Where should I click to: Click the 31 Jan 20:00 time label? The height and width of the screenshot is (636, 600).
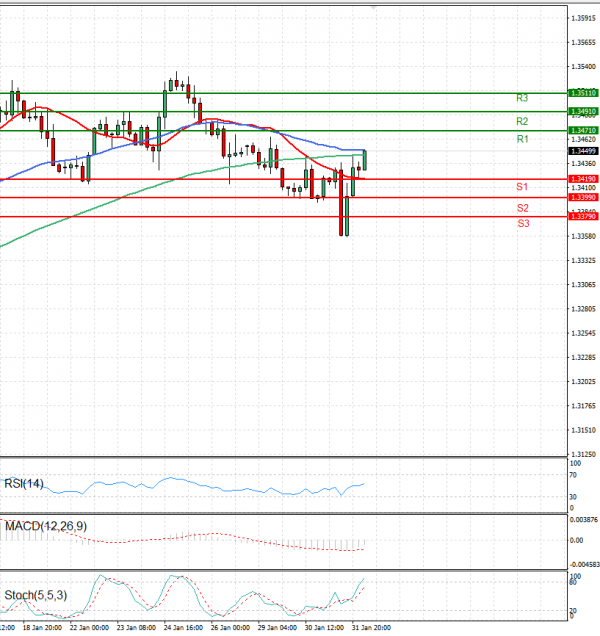pyautogui.click(x=371, y=628)
